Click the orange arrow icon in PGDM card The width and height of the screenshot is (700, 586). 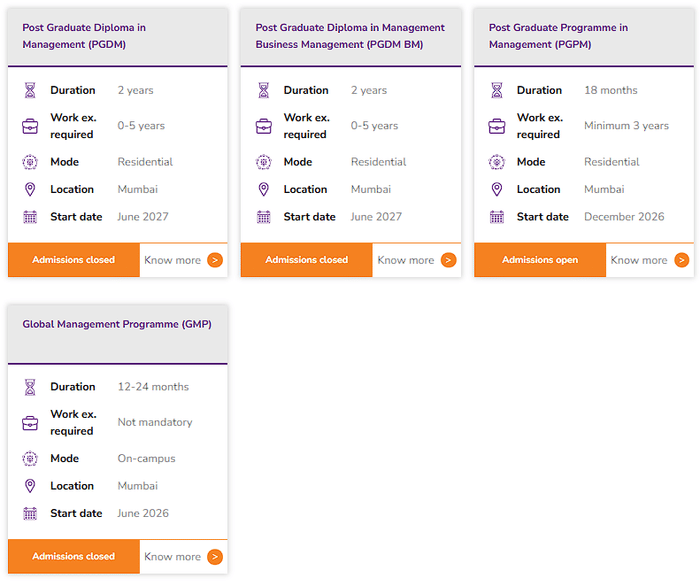click(x=215, y=260)
